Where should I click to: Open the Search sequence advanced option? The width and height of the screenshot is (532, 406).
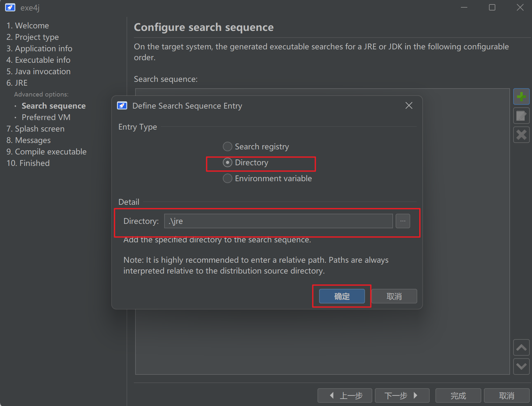click(54, 106)
